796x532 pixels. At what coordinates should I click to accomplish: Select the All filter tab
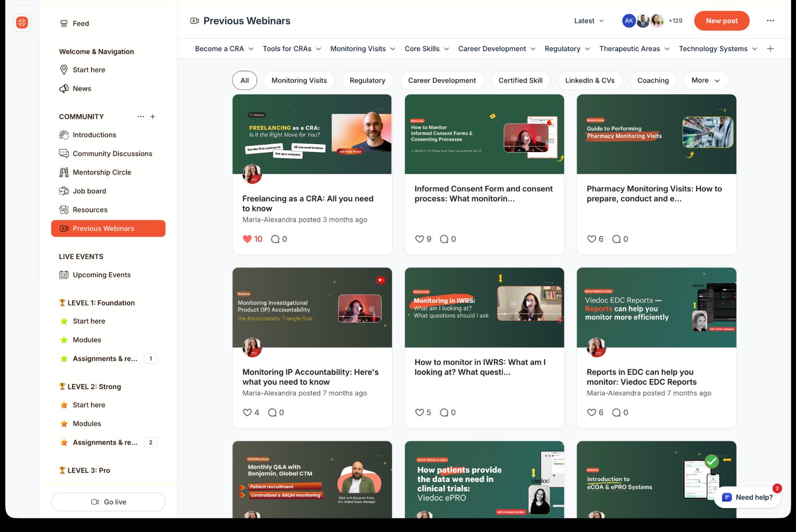pos(244,80)
